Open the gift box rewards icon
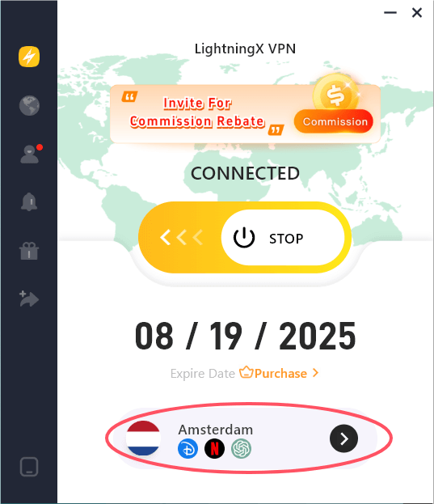The width and height of the screenshot is (434, 504). point(29,251)
